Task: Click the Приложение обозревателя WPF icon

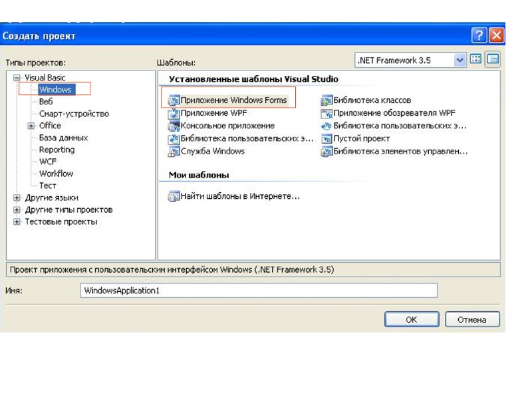Action: tap(327, 113)
